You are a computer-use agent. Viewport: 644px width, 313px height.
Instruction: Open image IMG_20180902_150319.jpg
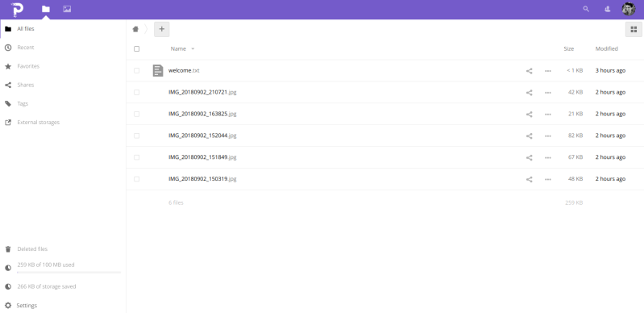click(202, 179)
